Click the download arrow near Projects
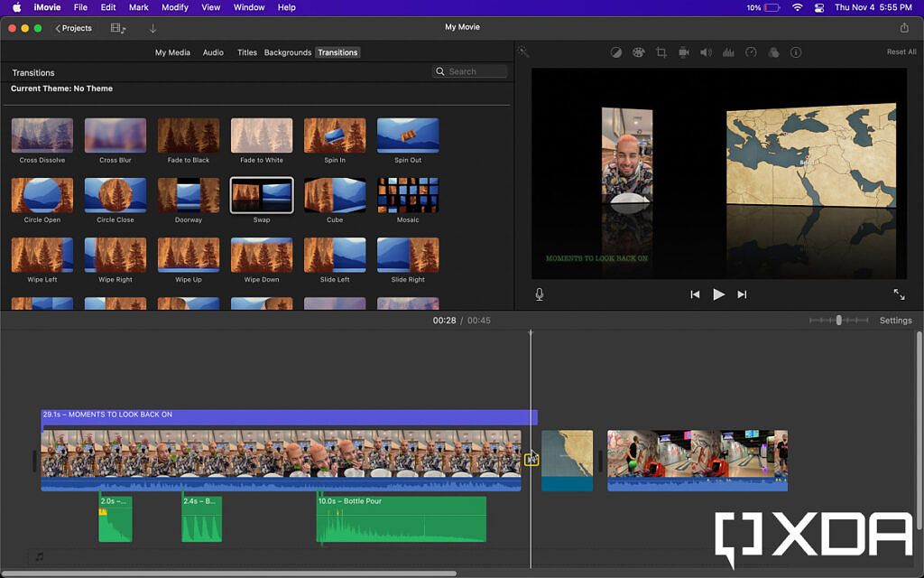This screenshot has width=924, height=578. pos(152,28)
